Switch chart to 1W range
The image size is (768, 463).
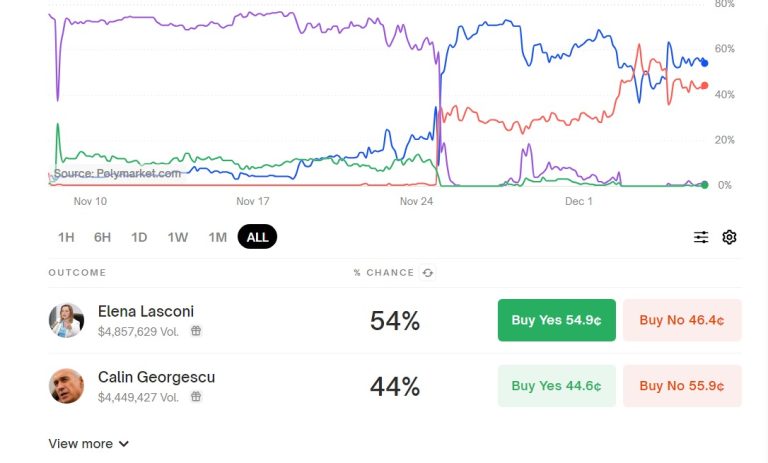178,237
